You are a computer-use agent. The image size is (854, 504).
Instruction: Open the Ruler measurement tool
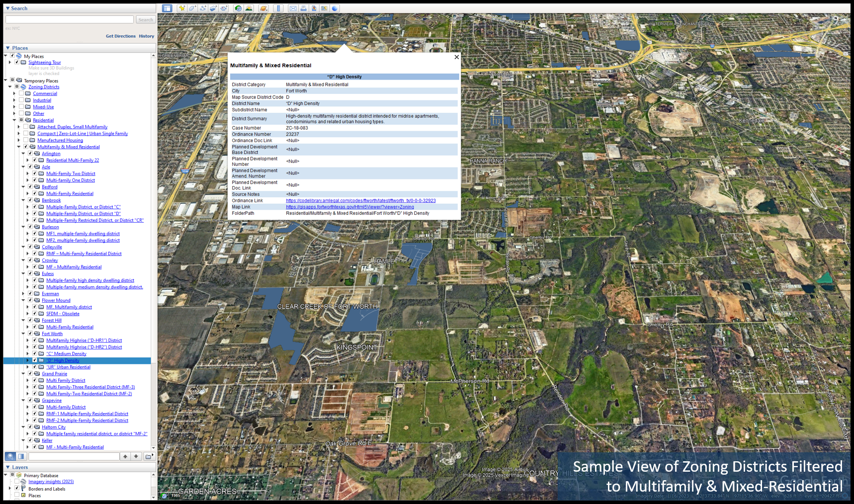[x=278, y=8]
